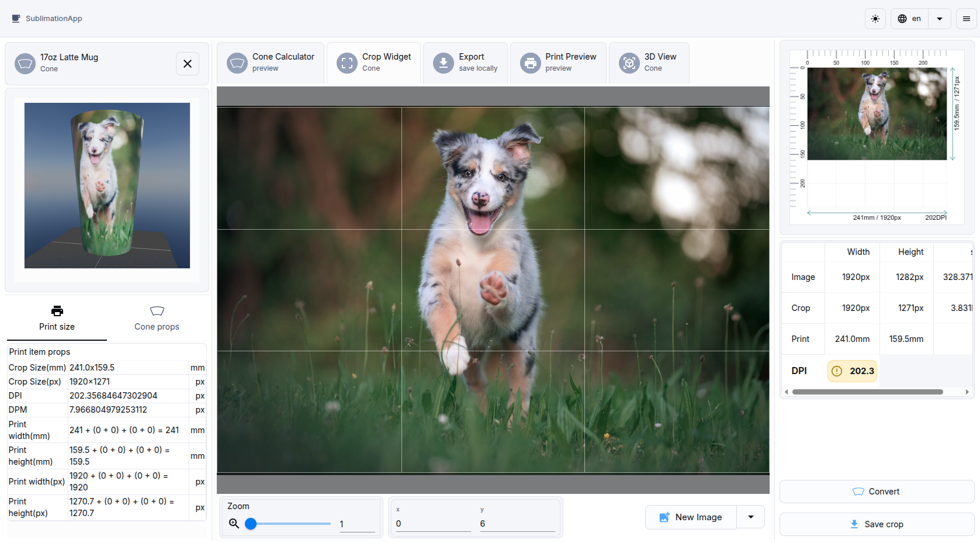This screenshot has height=543, width=980.
Task: Click the Print Preview printer icon
Action: 530,63
